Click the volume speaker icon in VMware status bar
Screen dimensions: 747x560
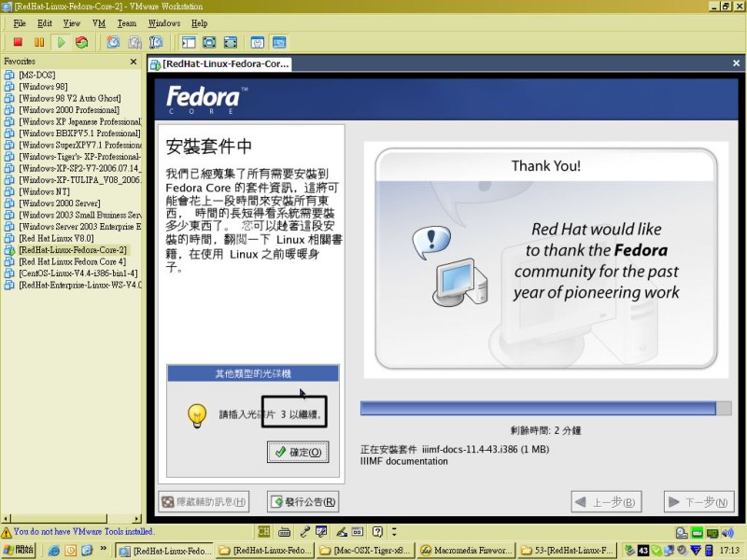pyautogui.click(x=727, y=532)
